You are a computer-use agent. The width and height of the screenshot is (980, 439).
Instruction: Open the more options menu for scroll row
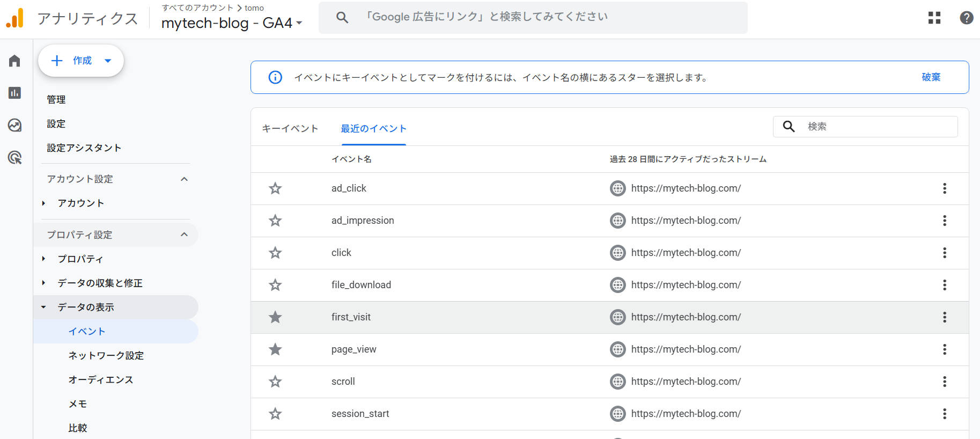[944, 382]
